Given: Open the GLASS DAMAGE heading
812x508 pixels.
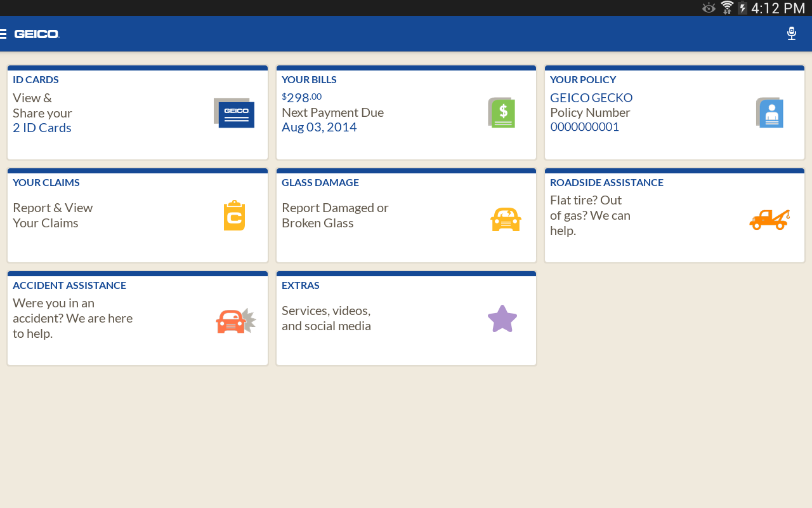Looking at the screenshot, I should pyautogui.click(x=320, y=182).
